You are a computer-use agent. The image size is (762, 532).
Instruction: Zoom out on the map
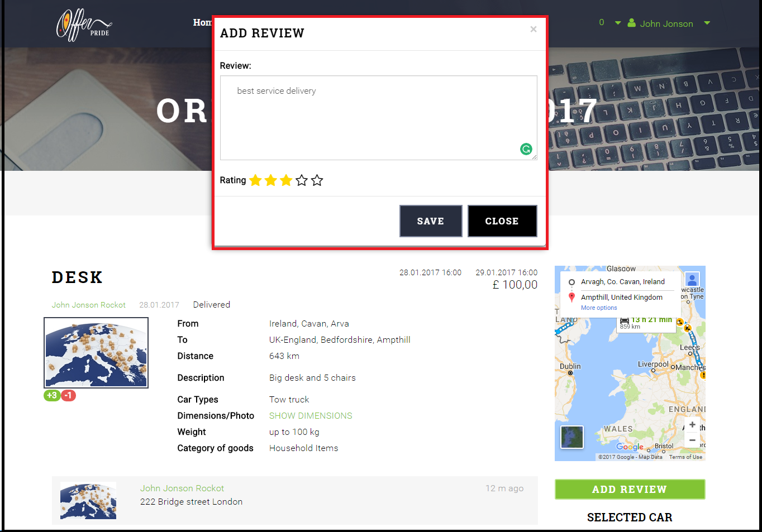692,440
